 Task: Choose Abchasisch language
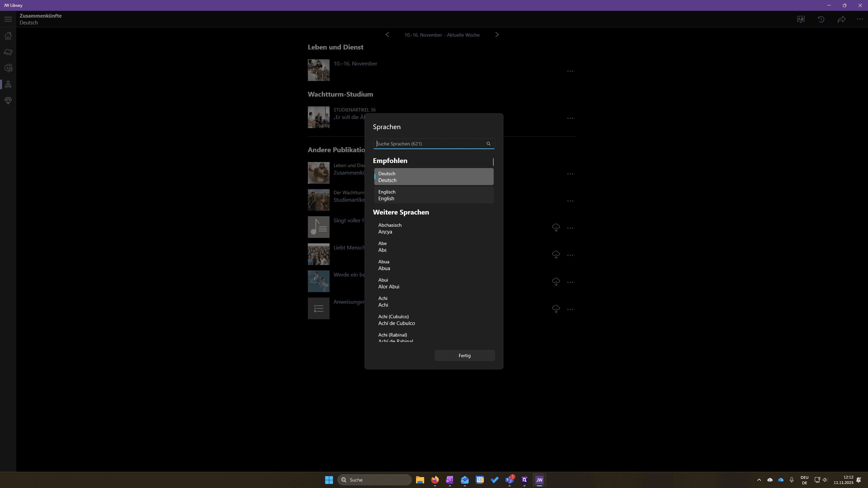click(x=434, y=228)
